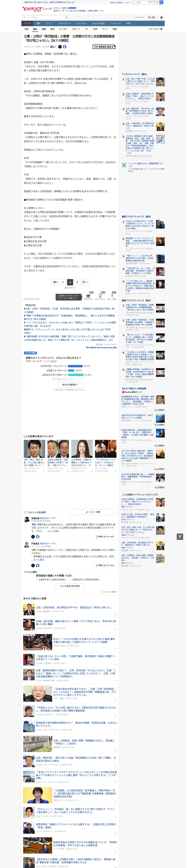
Task: Jump to article page 3
Action: tap(77, 282)
